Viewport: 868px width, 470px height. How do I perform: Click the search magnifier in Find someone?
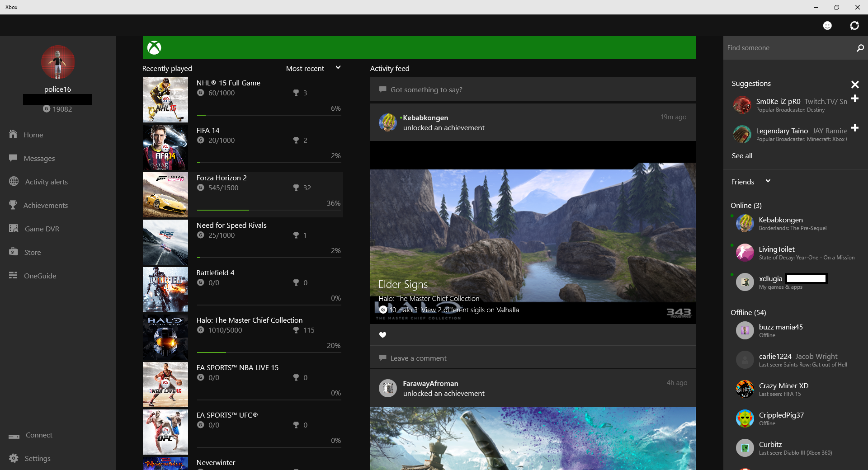(860, 48)
